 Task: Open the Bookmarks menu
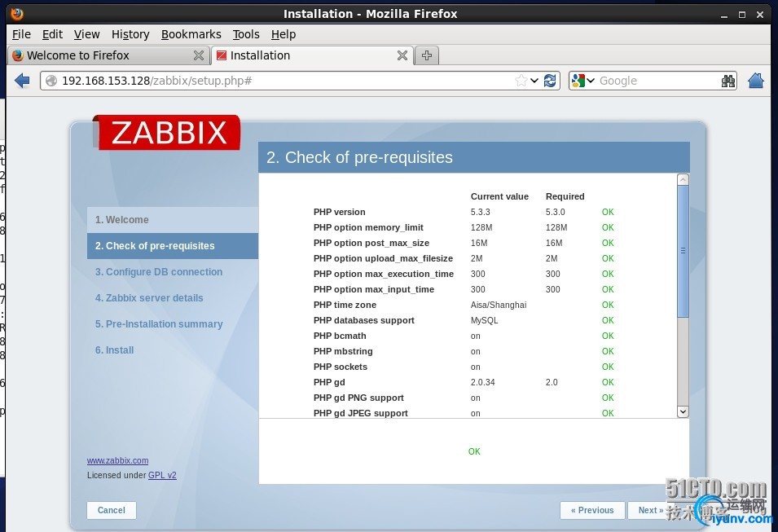pos(191,34)
